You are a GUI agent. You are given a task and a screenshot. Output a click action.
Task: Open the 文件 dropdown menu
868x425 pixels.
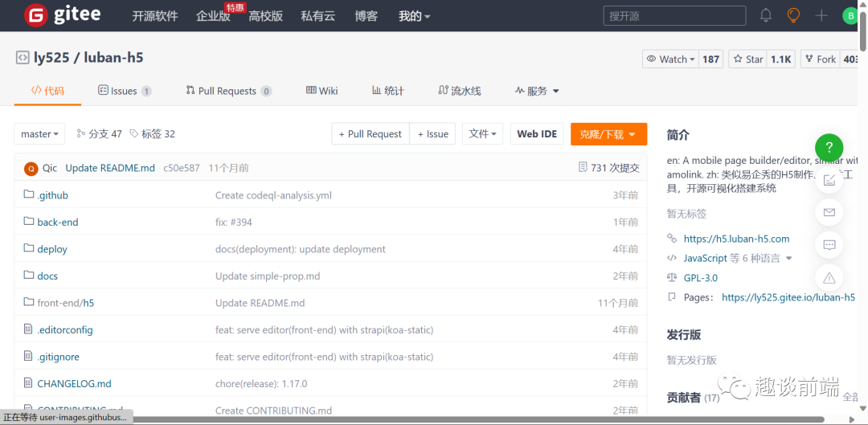(484, 134)
